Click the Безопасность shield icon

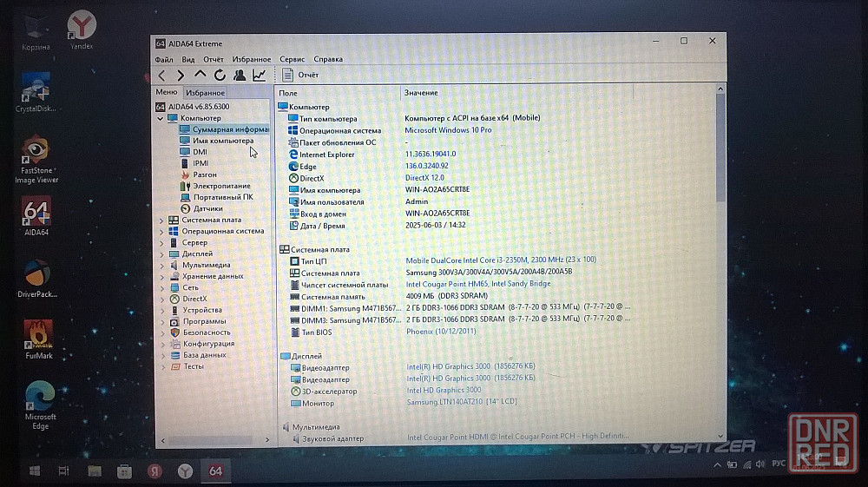(175, 332)
